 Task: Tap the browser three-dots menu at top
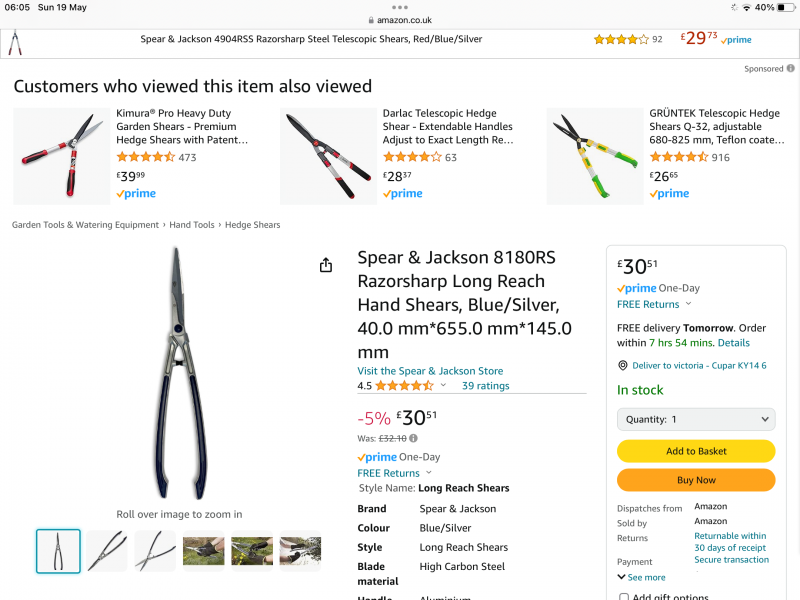[400, 7]
